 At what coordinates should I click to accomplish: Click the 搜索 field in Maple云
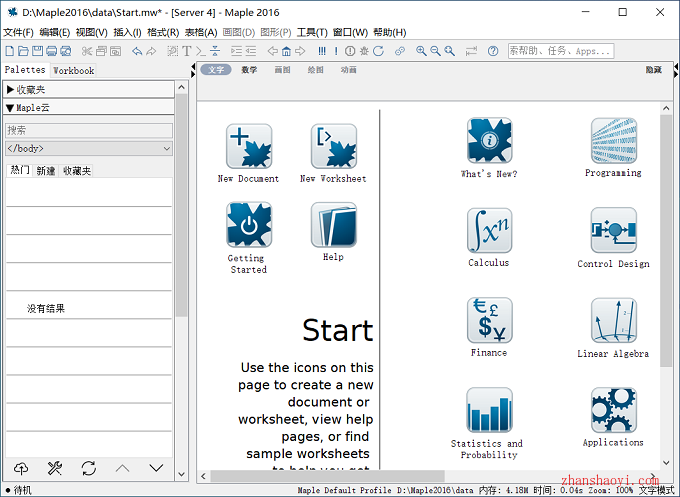coord(89,130)
